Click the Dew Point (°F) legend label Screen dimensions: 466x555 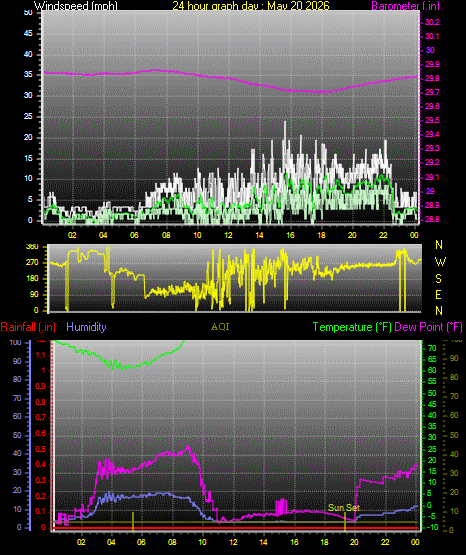pos(428,327)
